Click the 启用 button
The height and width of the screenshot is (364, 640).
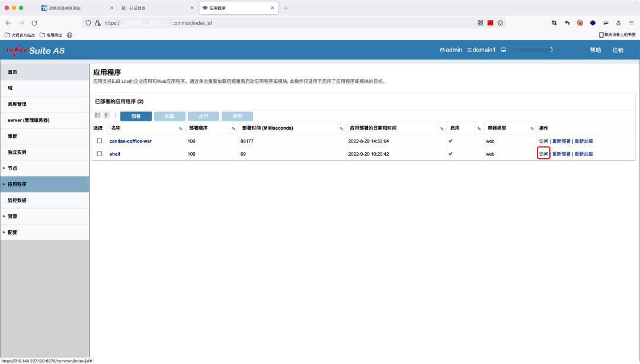pyautogui.click(x=203, y=117)
